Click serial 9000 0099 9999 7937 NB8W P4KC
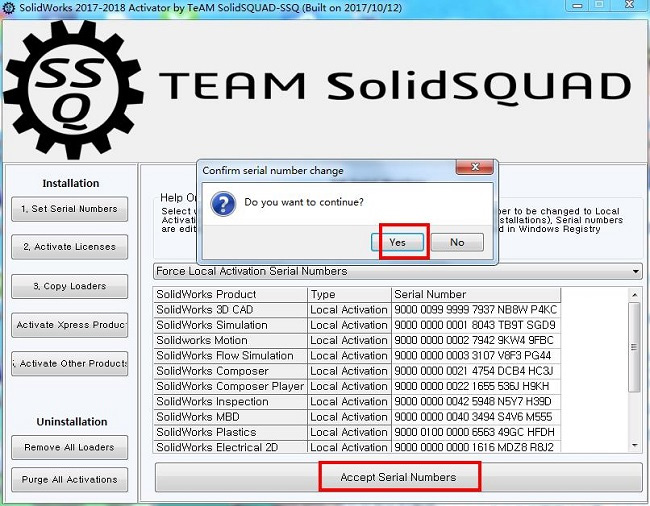Image resolution: width=650 pixels, height=506 pixels. tap(476, 310)
